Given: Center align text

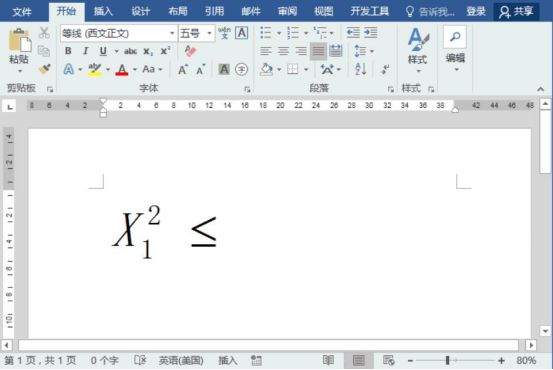Looking at the screenshot, I should click(283, 51).
